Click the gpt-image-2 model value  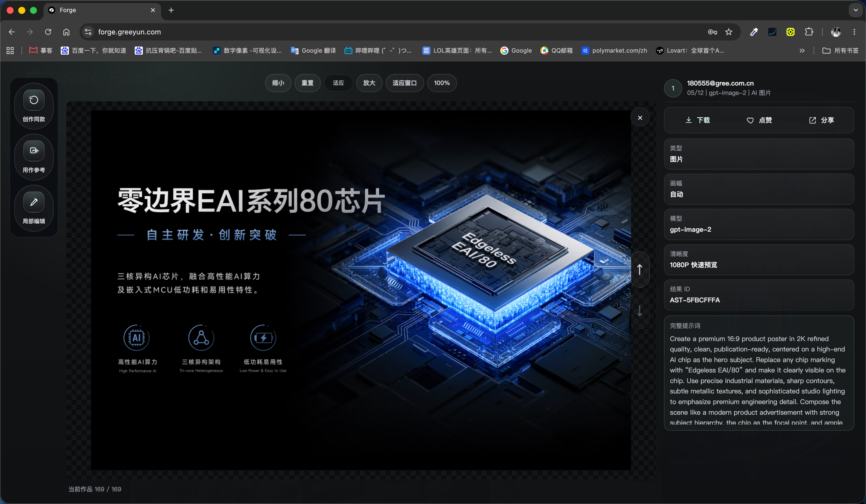(690, 229)
